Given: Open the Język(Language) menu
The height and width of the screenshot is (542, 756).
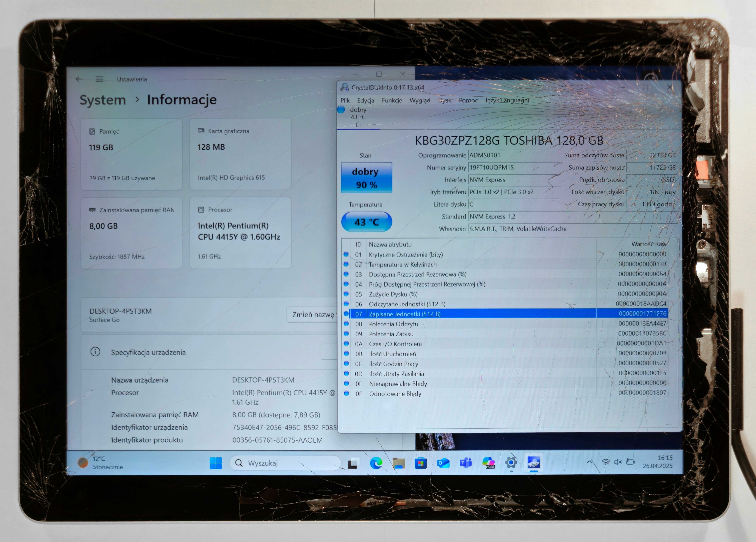Looking at the screenshot, I should (x=507, y=100).
